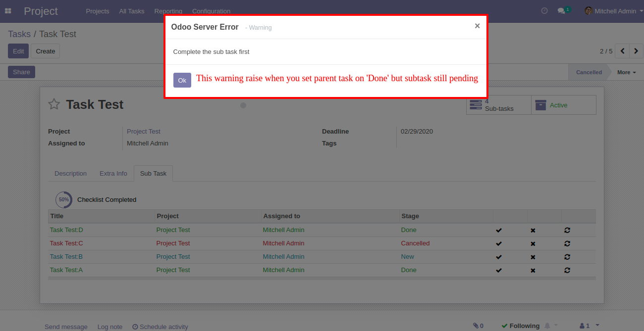Click the deadline value 02/29/2020
The image size is (644, 331).
(x=417, y=131)
